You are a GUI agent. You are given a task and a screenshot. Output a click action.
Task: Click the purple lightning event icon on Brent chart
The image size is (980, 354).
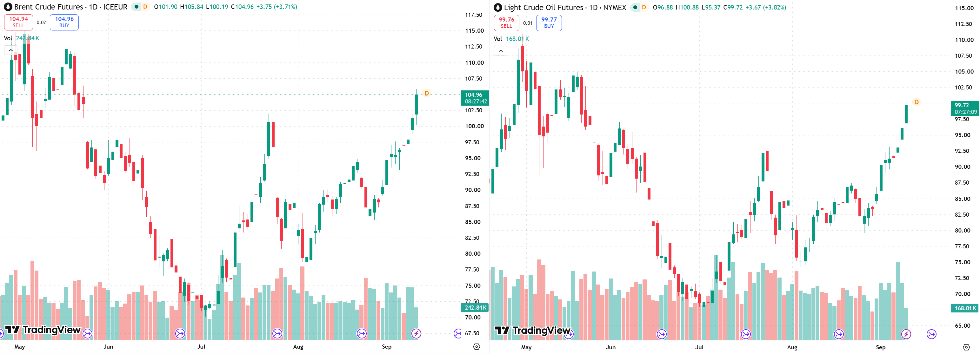pyautogui.click(x=416, y=334)
